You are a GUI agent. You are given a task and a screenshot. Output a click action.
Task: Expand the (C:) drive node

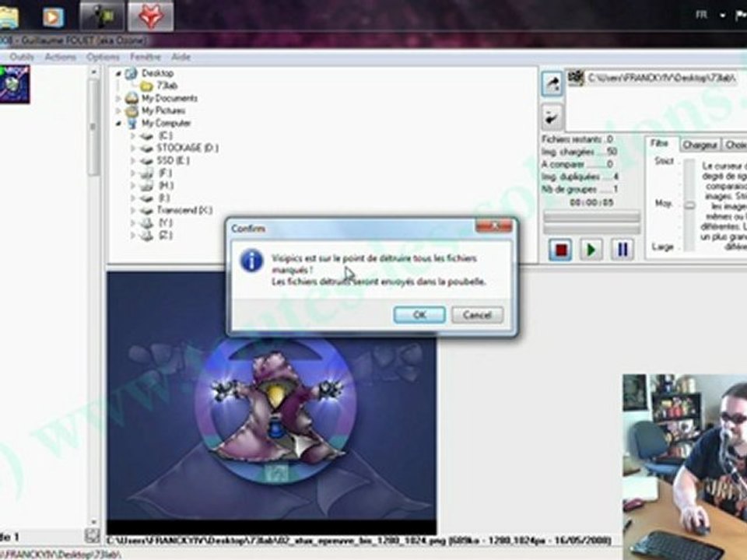point(133,135)
